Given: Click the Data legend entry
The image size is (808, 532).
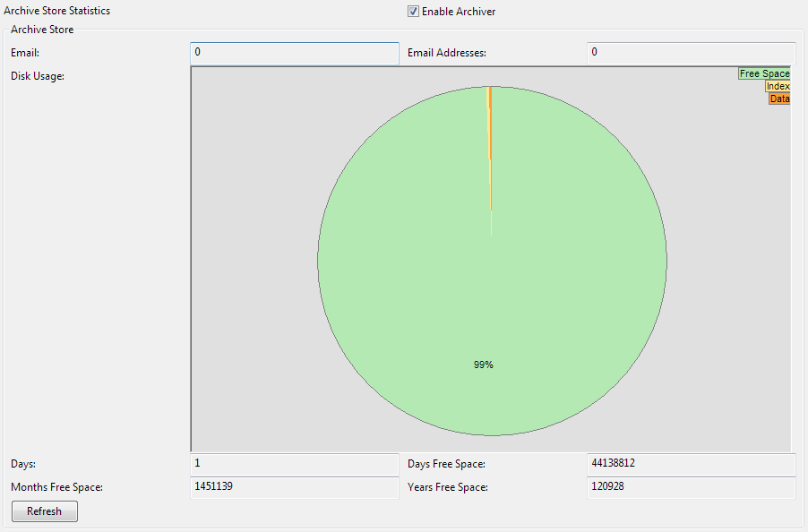Looking at the screenshot, I should pos(779,99).
